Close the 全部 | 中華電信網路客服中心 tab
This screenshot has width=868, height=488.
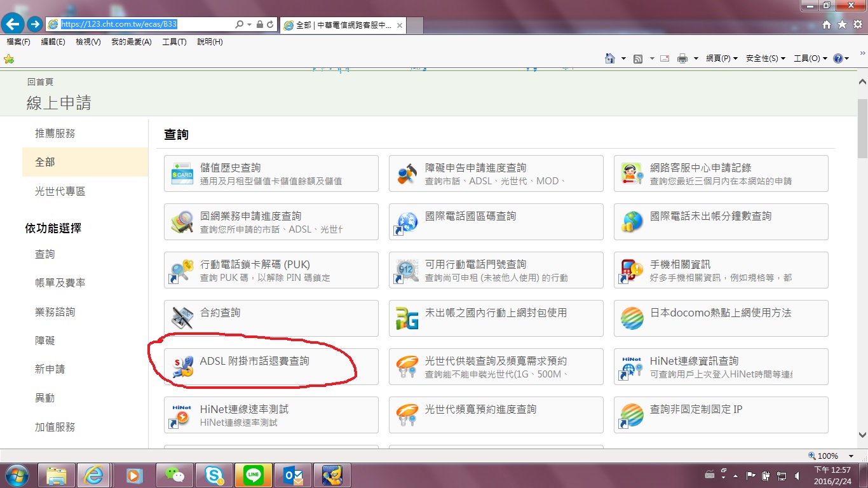click(x=400, y=25)
